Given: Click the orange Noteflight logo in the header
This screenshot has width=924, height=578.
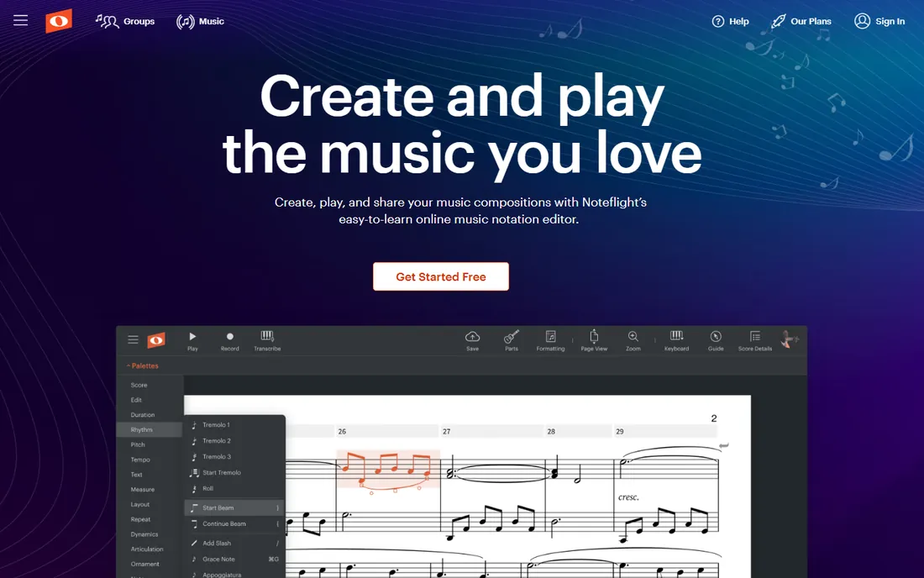Looking at the screenshot, I should tap(59, 21).
